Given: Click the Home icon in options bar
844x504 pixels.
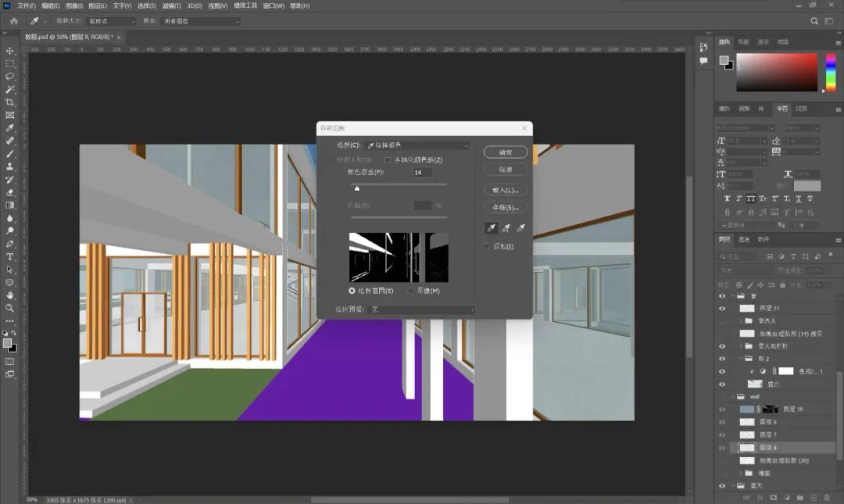Looking at the screenshot, I should [x=14, y=21].
